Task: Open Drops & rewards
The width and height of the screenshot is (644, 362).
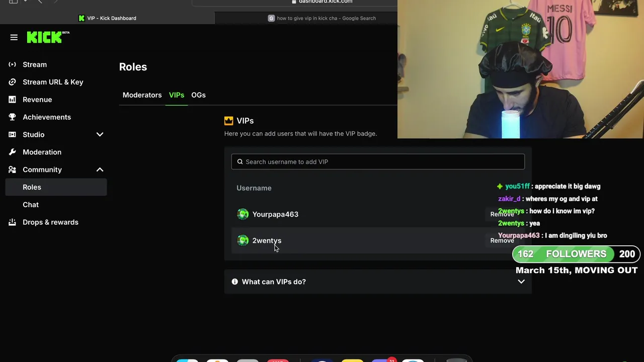Action: click(50, 222)
